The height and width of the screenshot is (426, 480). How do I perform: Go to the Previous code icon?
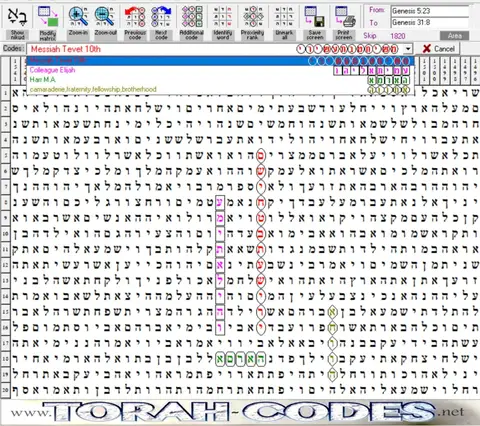135,17
